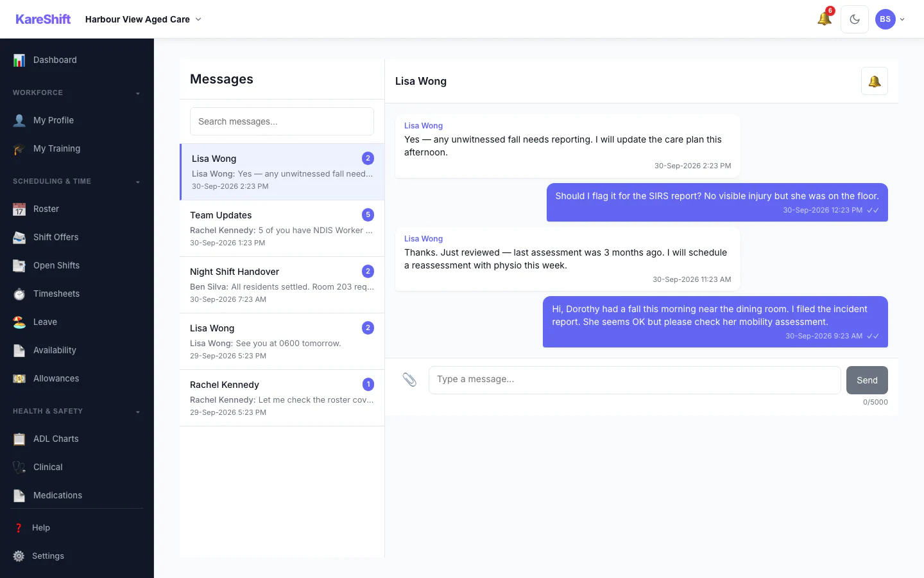Click the Timesheets stopwatch icon
Screen dimensions: 924x578
click(19, 294)
